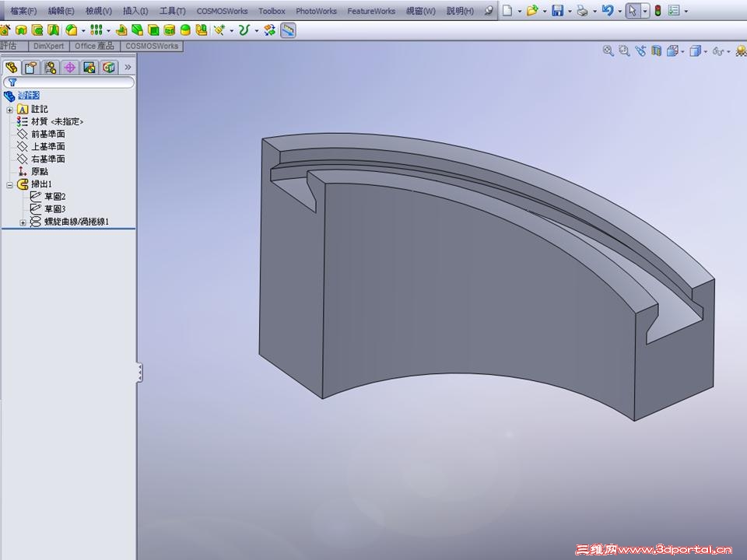Viewport: 747px width, 560px height.
Task: Select the Rib feature icon
Action: 121,30
